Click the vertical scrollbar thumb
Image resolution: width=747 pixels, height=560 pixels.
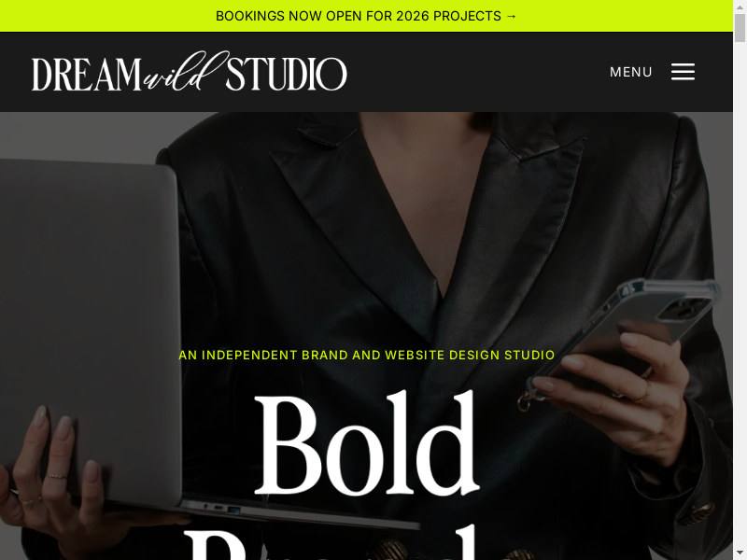pos(740,28)
